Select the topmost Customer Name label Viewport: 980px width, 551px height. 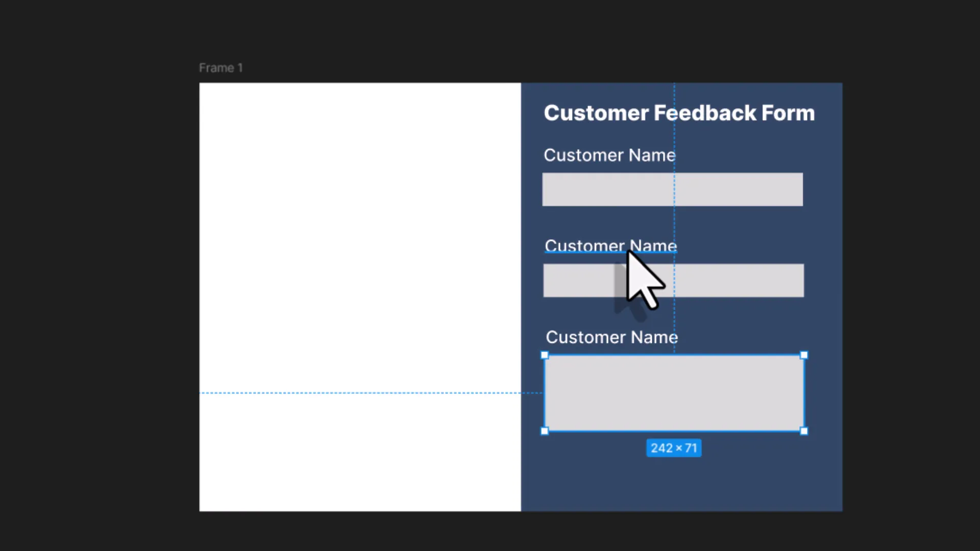[x=609, y=155]
